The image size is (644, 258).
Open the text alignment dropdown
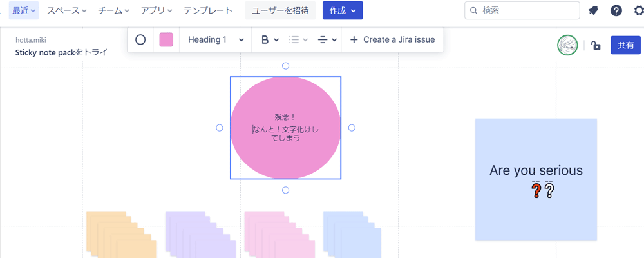point(327,40)
